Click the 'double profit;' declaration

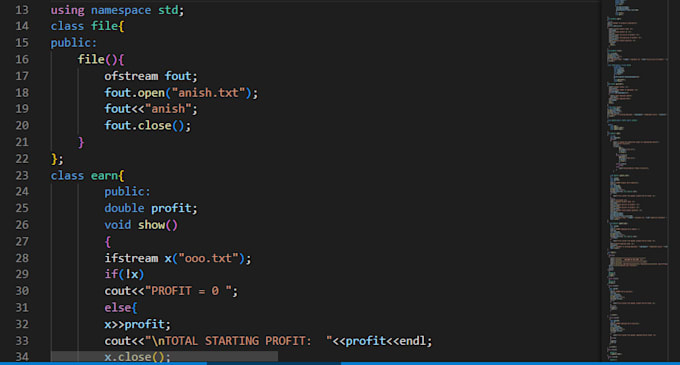click(x=150, y=209)
